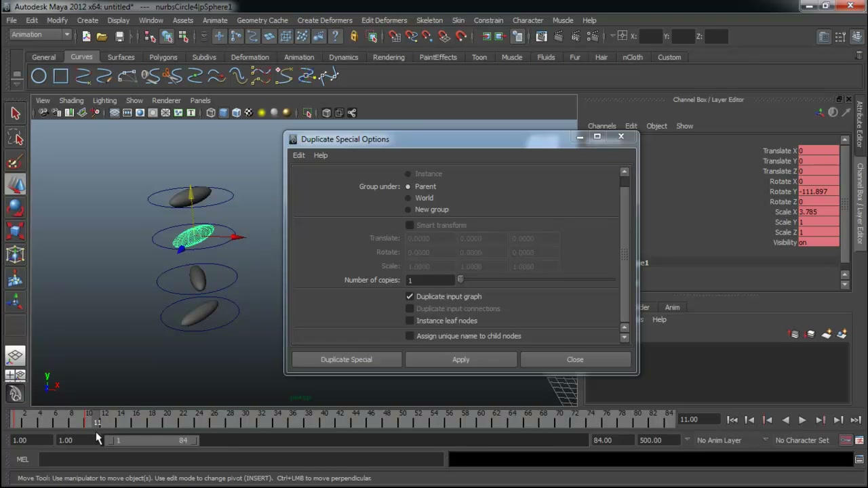The image size is (868, 488).
Task: Click the Save scene icon
Action: point(119,37)
